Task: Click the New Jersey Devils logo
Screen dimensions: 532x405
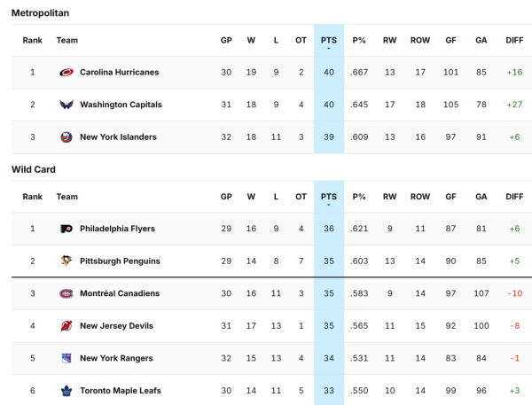Action: click(66, 326)
